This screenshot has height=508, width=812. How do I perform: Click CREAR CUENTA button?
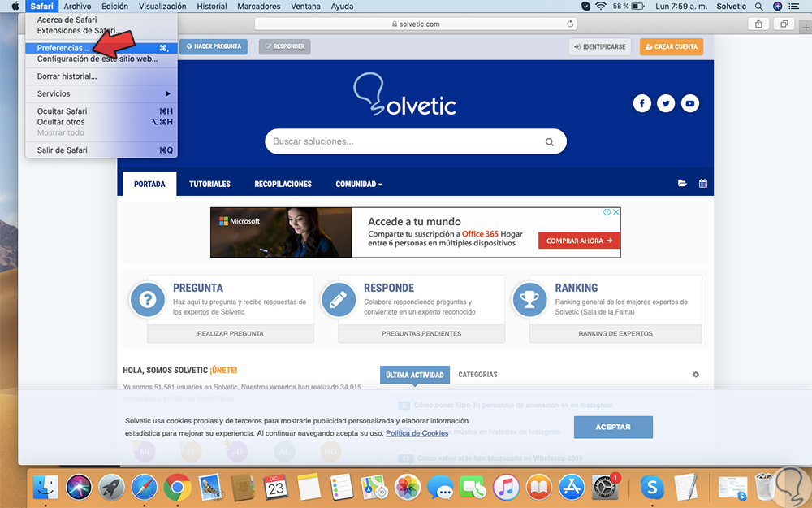672,46
